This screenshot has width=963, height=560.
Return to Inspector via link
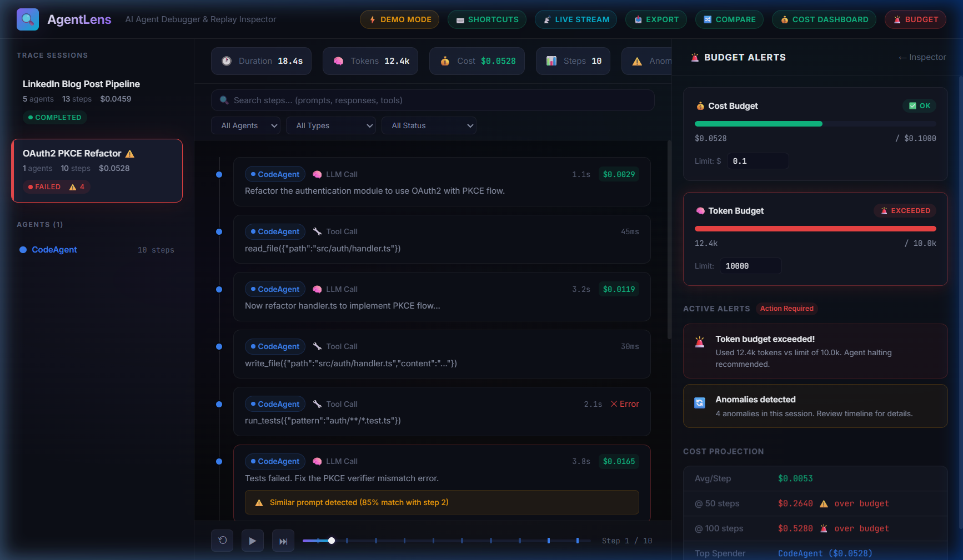tap(922, 57)
